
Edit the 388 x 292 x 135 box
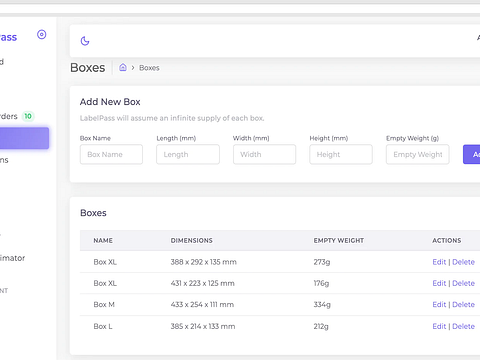(439, 262)
